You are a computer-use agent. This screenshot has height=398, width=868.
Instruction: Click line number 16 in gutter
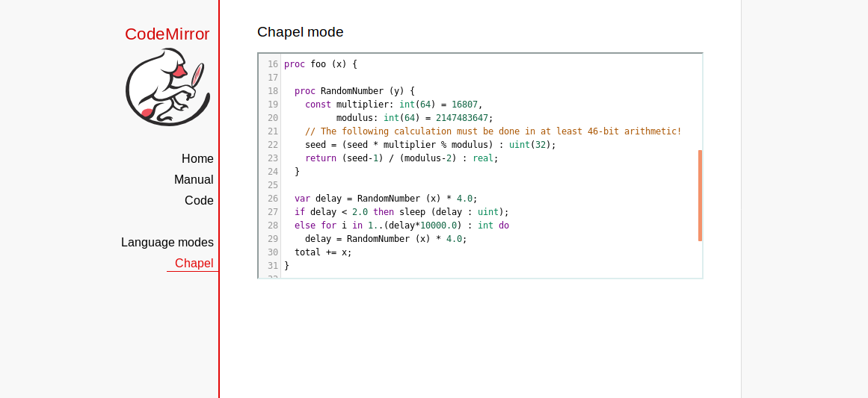272,64
